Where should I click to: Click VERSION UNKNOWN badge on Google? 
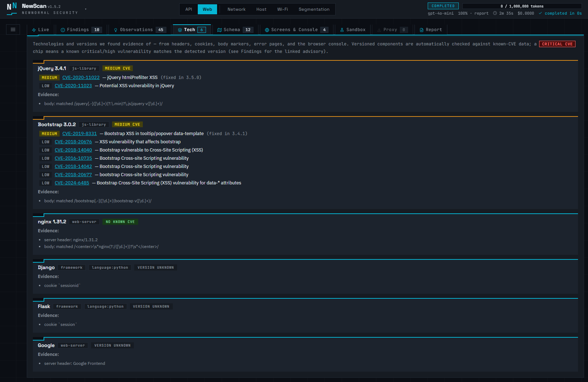[x=112, y=346]
